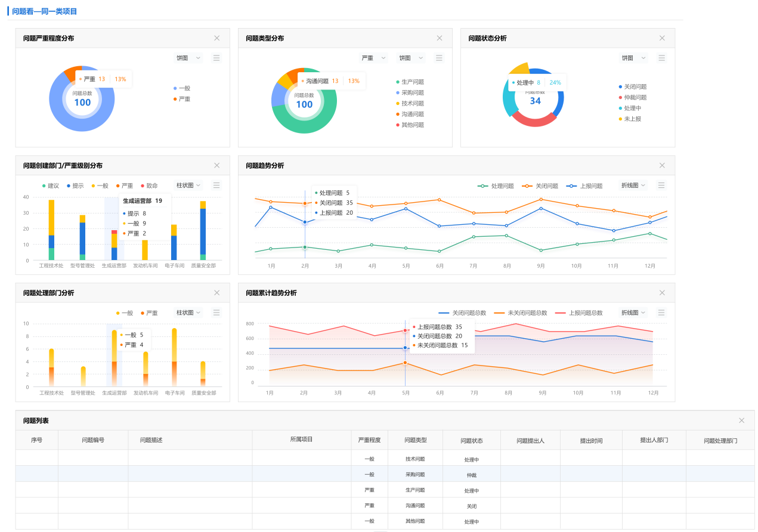Open hamburger menu in 问题严重程度分布 panel

pos(216,58)
